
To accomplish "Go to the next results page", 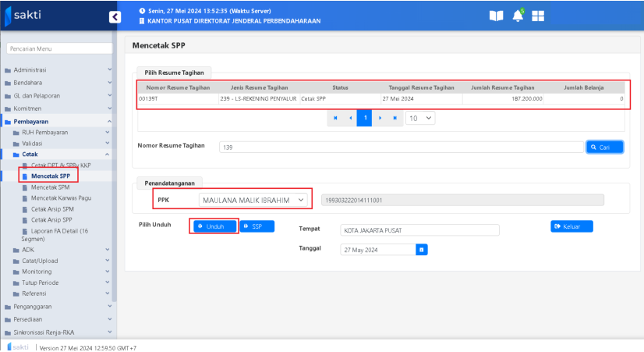I will pyautogui.click(x=380, y=118).
